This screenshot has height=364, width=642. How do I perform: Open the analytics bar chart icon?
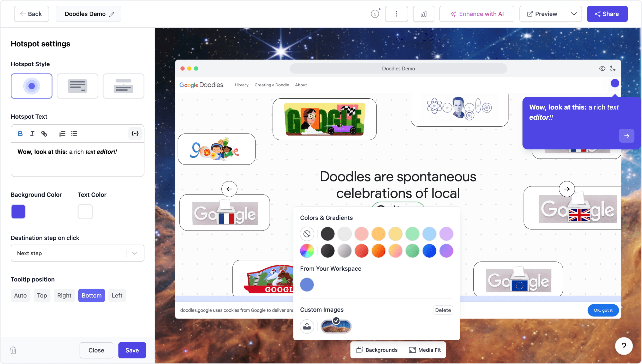pyautogui.click(x=424, y=14)
